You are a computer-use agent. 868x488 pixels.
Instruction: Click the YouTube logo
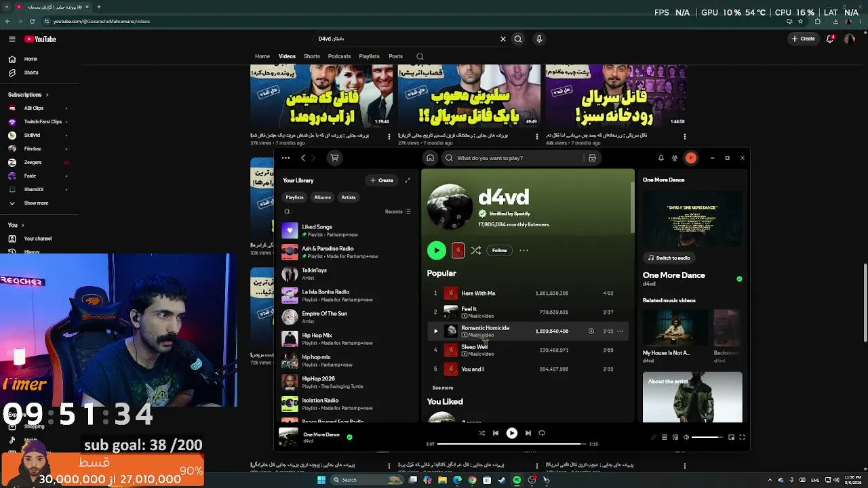[x=41, y=39]
